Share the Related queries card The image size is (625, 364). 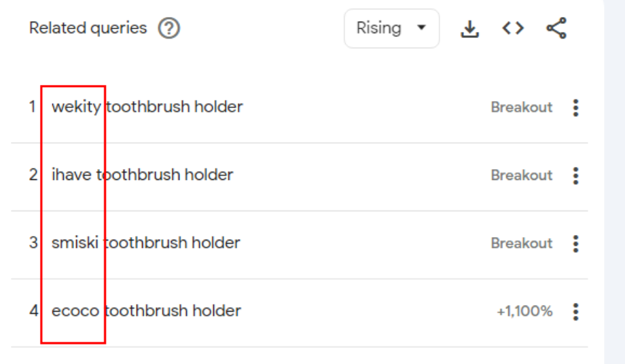(556, 29)
